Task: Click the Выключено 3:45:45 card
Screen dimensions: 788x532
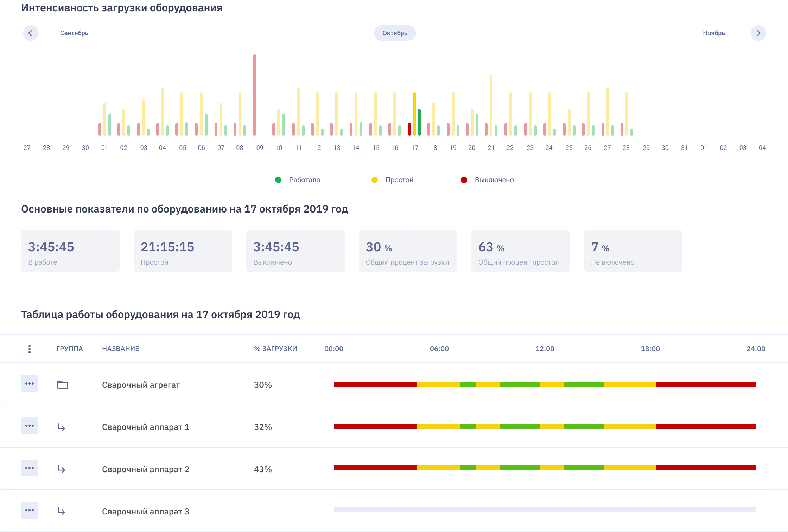Action: (x=295, y=251)
